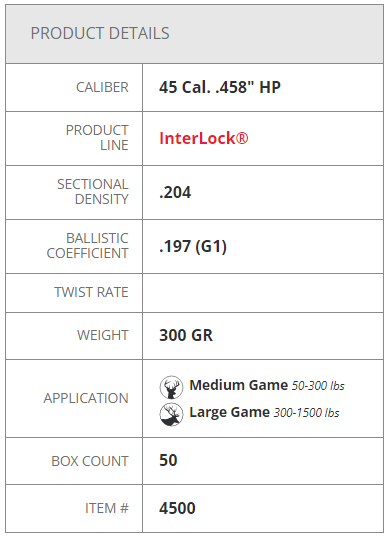Click the Medium Game deer icon
Viewport: 391px width, 539px height.
pyautogui.click(x=171, y=387)
